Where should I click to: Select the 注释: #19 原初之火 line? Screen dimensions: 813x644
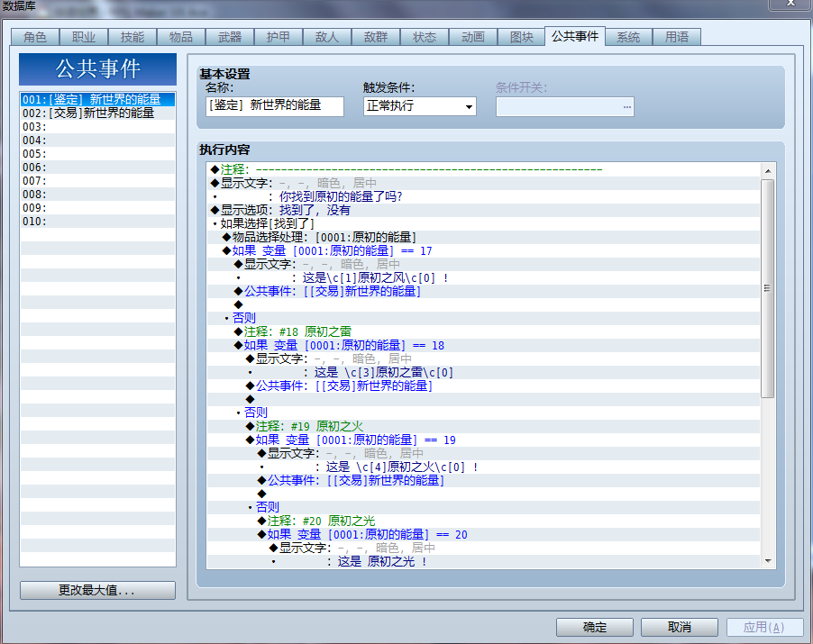pos(483,426)
